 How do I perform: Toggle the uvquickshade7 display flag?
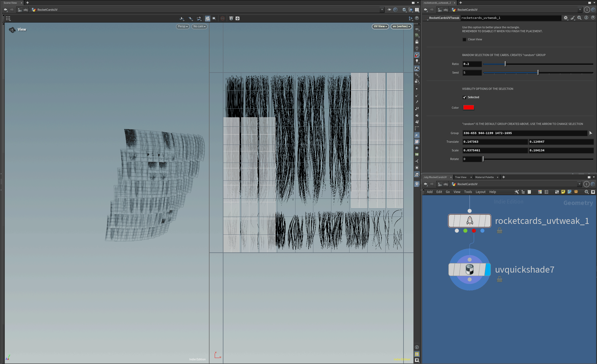point(488,269)
